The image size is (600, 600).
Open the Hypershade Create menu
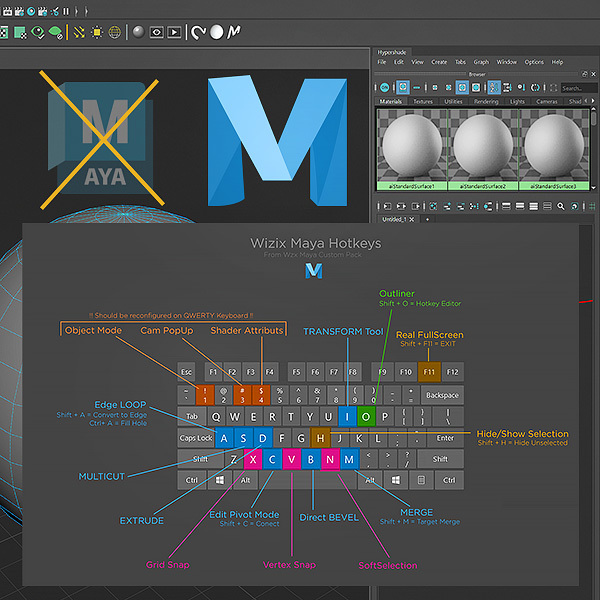tap(439, 62)
